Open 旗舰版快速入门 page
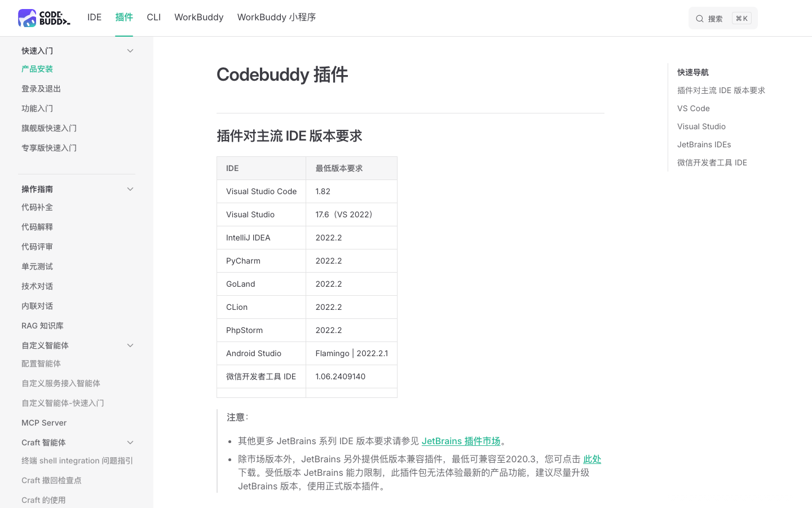 click(x=49, y=128)
